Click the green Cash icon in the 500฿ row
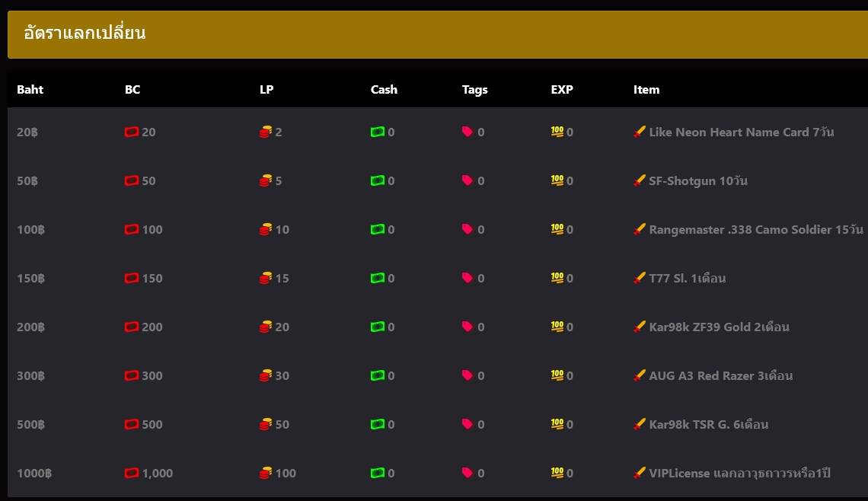This screenshot has height=501, width=868. 378,424
